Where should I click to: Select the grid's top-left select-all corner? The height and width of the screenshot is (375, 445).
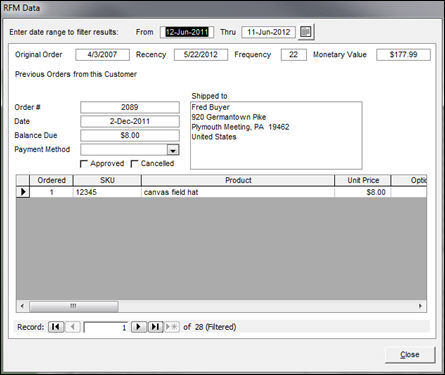pyautogui.click(x=23, y=180)
